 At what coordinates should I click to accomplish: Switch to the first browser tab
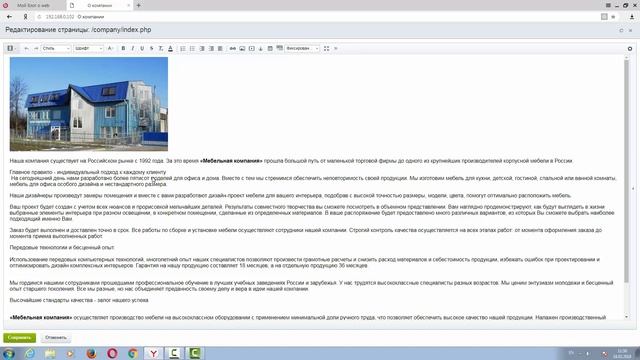(x=33, y=5)
